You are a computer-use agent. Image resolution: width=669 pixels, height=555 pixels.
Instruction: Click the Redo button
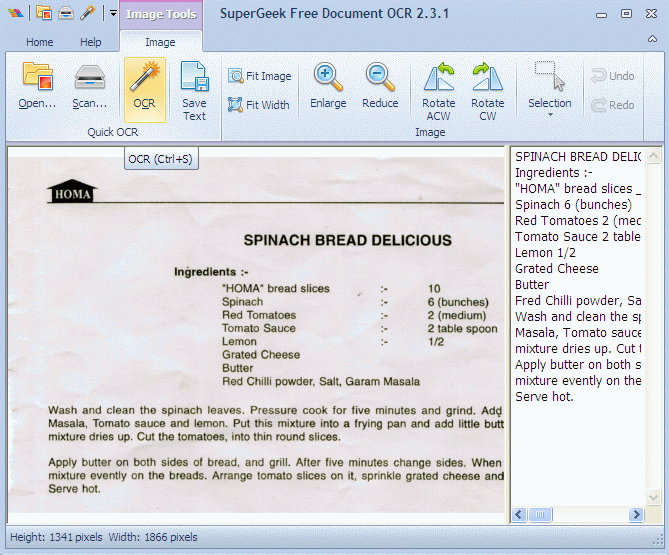pos(613,105)
